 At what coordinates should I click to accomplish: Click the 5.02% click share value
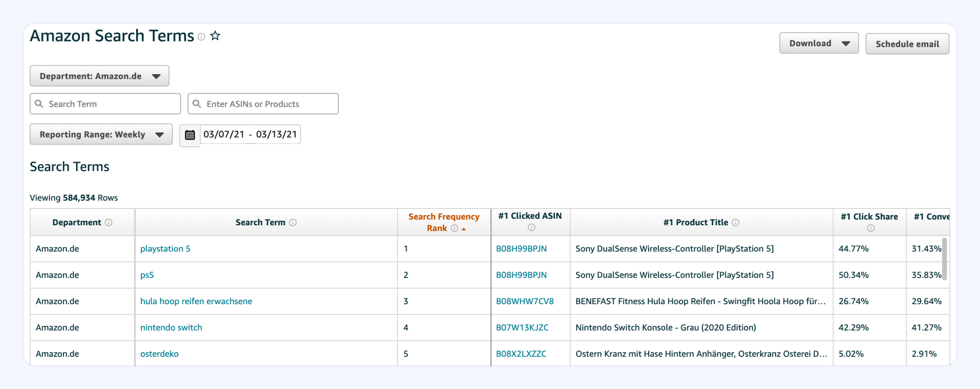pos(851,354)
